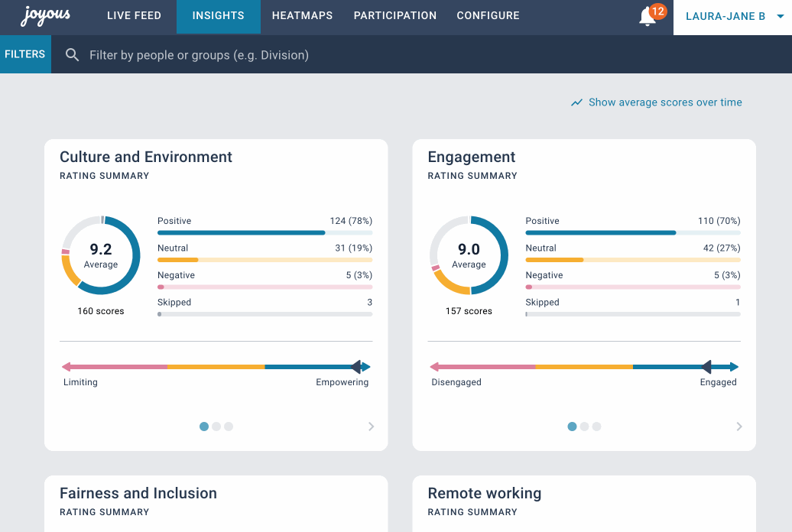The image size is (792, 532).
Task: Go to next slide in Culture and Environment card
Action: click(372, 427)
